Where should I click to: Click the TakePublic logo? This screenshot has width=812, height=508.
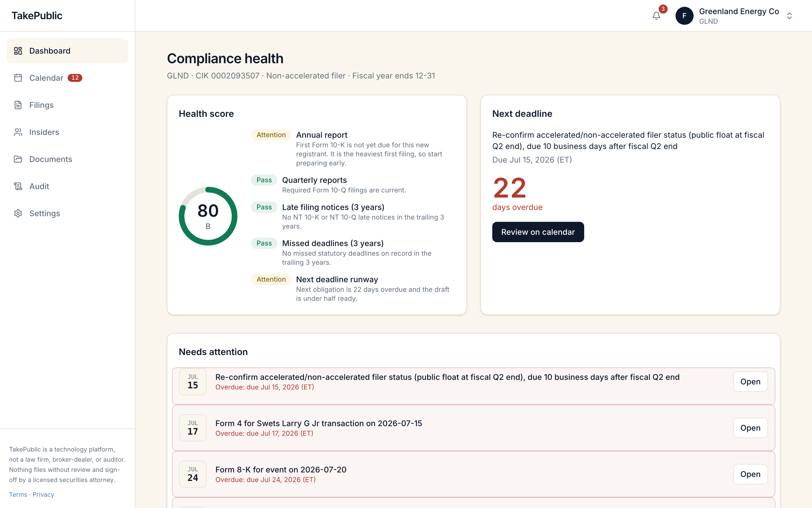pyautogui.click(x=37, y=16)
